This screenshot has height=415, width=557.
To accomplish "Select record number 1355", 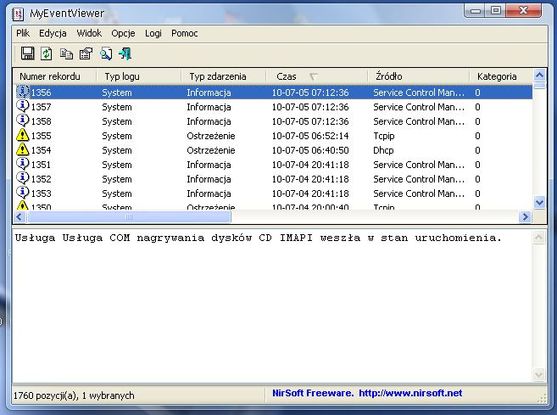I will coord(41,136).
